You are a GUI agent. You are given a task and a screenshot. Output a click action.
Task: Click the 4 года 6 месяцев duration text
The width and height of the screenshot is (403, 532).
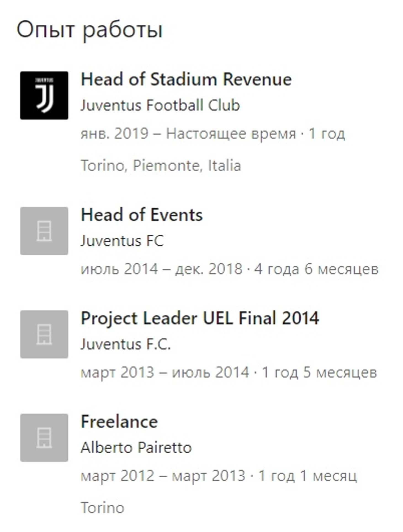point(316,269)
